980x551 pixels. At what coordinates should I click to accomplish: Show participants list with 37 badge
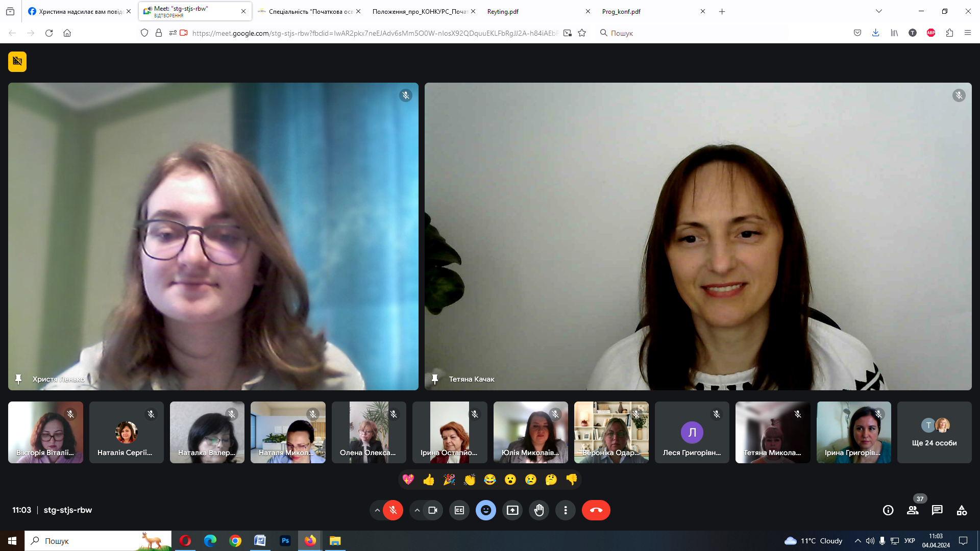(913, 510)
